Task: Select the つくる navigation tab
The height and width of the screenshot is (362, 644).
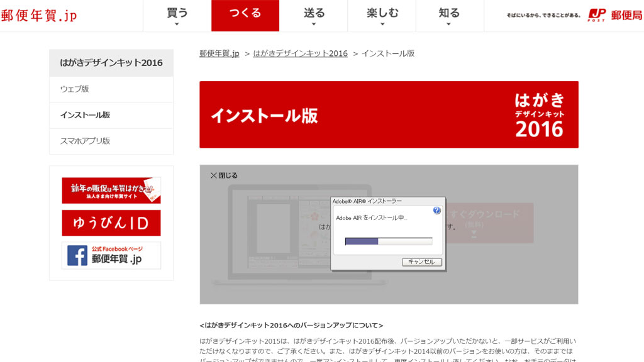Action: [x=245, y=16]
